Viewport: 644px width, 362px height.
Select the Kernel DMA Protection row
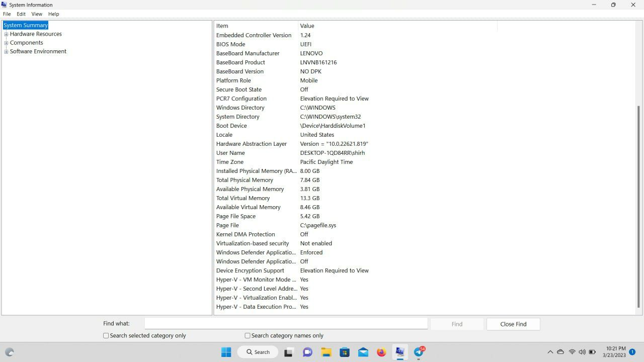(x=356, y=234)
